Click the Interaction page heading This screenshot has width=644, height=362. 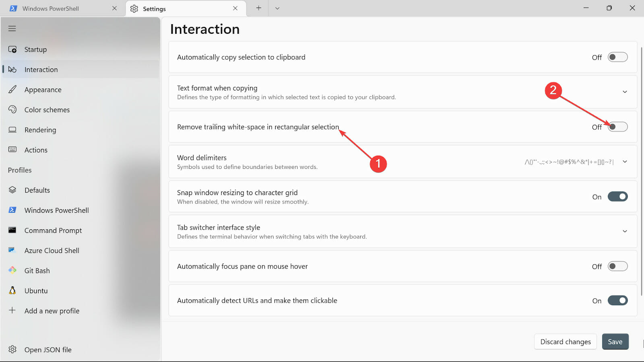(x=205, y=29)
